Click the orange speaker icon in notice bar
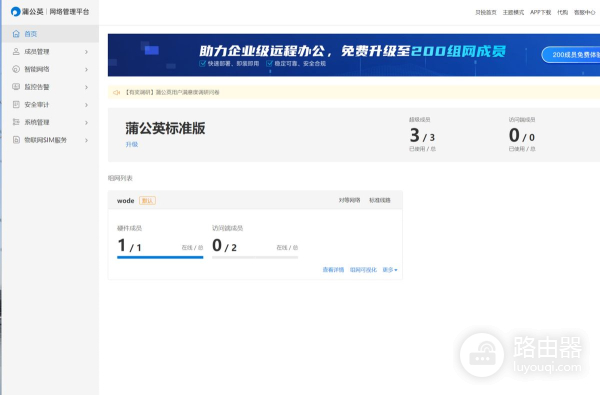Viewport: 600px width, 395px height. (116, 92)
